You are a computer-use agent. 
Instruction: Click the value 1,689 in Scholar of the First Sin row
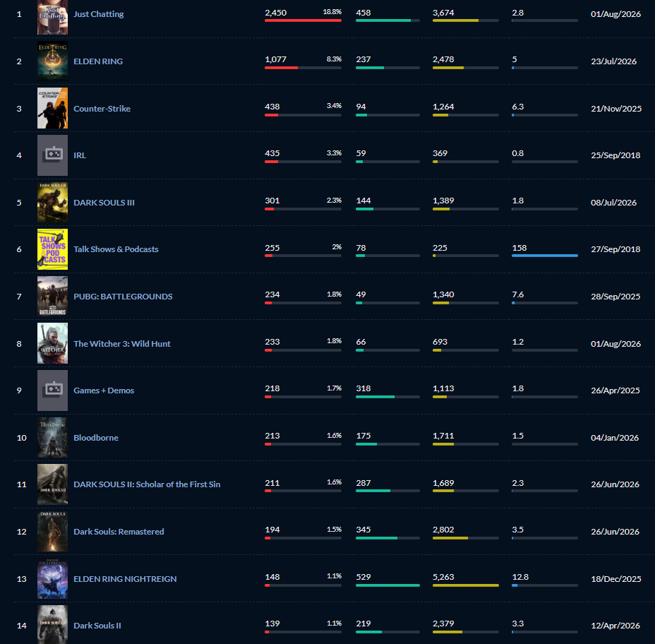tap(443, 483)
